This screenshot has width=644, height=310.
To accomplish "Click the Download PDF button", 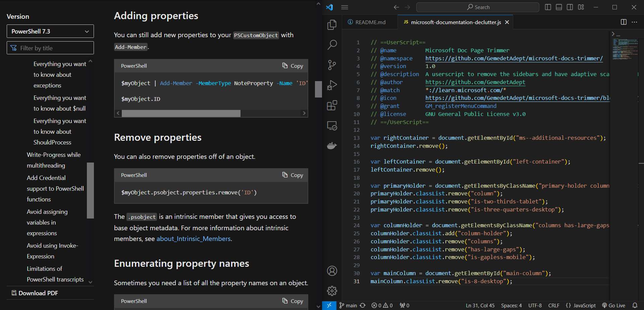I will (35, 293).
